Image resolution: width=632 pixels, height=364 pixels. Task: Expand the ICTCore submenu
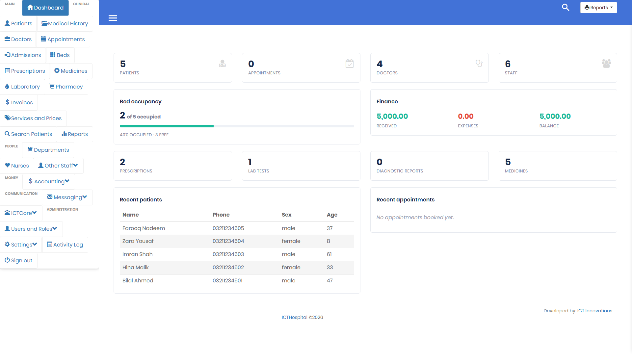pyautogui.click(x=21, y=213)
